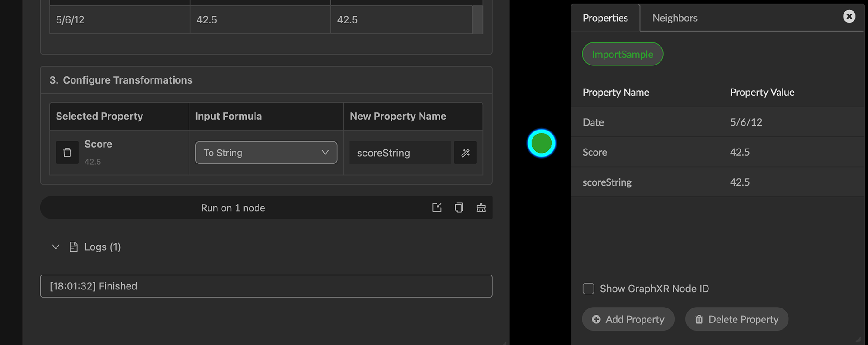The height and width of the screenshot is (345, 868).
Task: Click the scoreString property value 42.5
Action: [740, 182]
